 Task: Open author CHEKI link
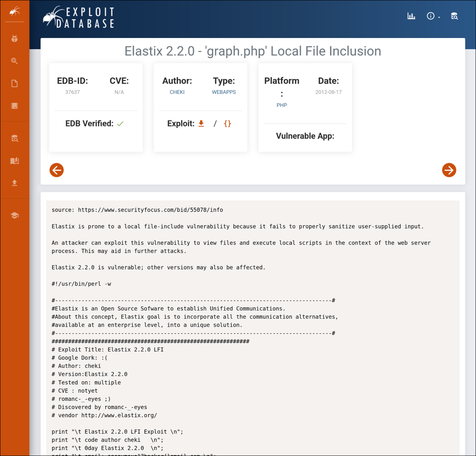click(x=177, y=92)
